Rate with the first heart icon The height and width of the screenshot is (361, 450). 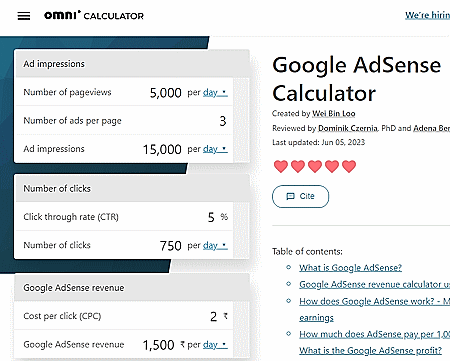(x=281, y=166)
